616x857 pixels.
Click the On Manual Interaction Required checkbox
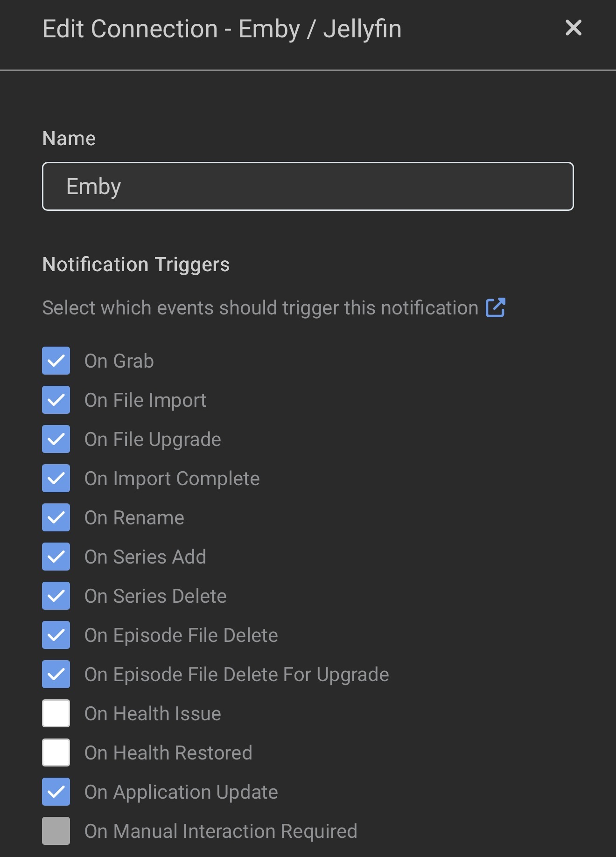point(56,831)
